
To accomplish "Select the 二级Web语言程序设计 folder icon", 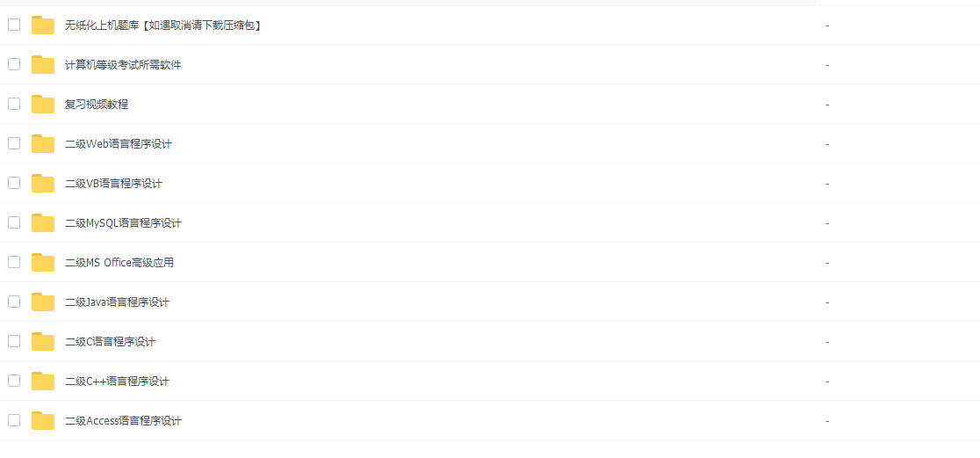I will 43,143.
